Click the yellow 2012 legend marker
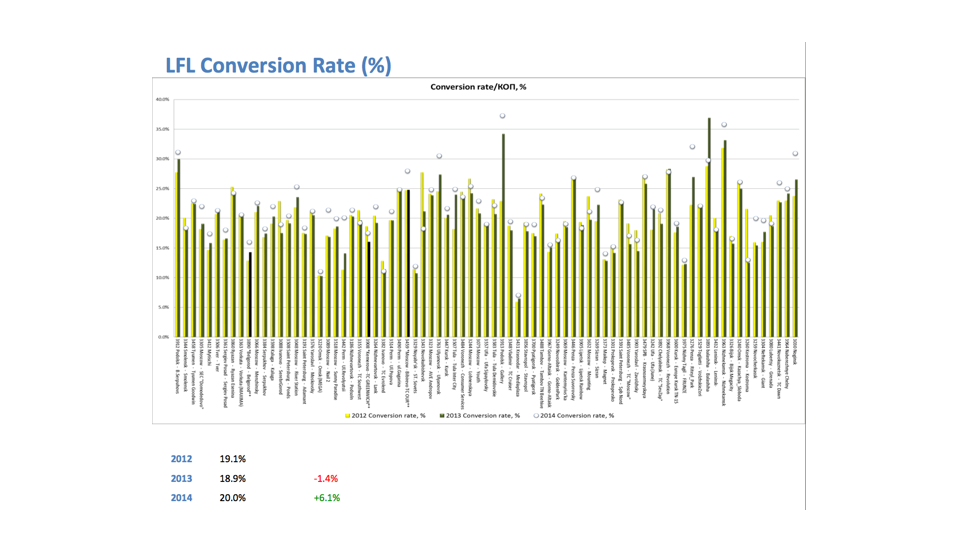Viewport: 958px width, 551px height. point(348,415)
